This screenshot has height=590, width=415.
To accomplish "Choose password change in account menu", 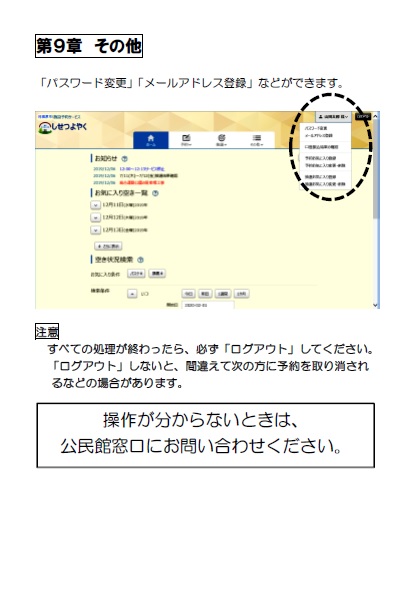I will pyautogui.click(x=316, y=128).
